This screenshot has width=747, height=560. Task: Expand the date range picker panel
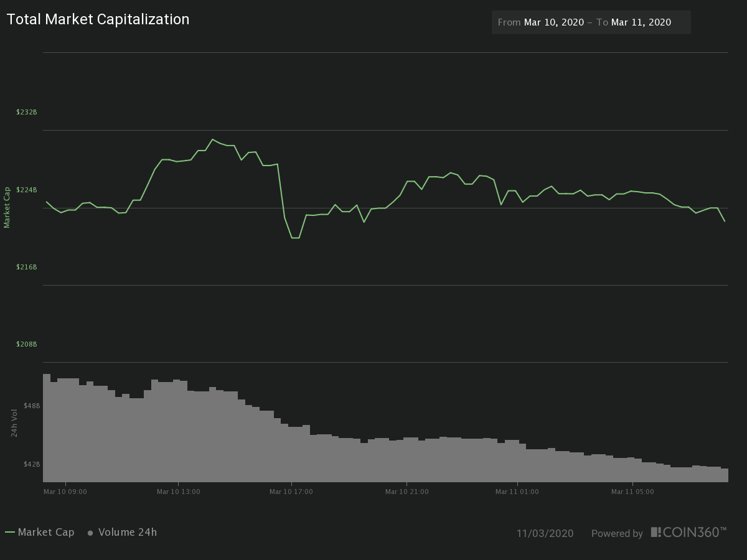pos(591,22)
